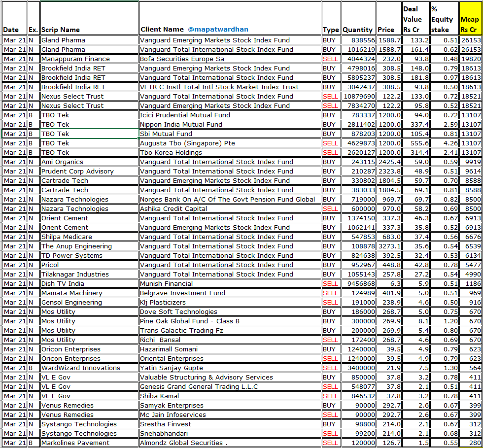
Task: Click the Belgrave Investment Fund cell
Action: tap(230, 293)
